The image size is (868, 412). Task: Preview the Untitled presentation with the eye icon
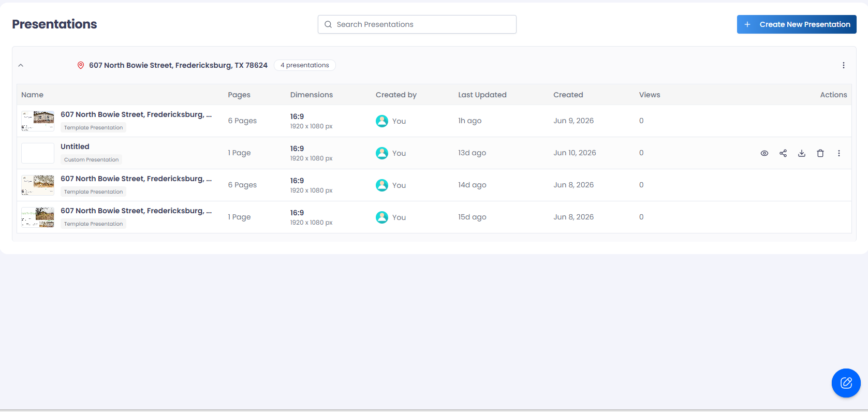tap(764, 153)
